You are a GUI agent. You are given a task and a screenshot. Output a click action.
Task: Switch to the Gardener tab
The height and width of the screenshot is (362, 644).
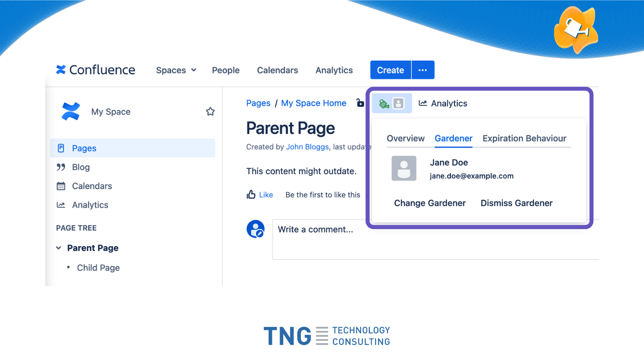coord(454,139)
